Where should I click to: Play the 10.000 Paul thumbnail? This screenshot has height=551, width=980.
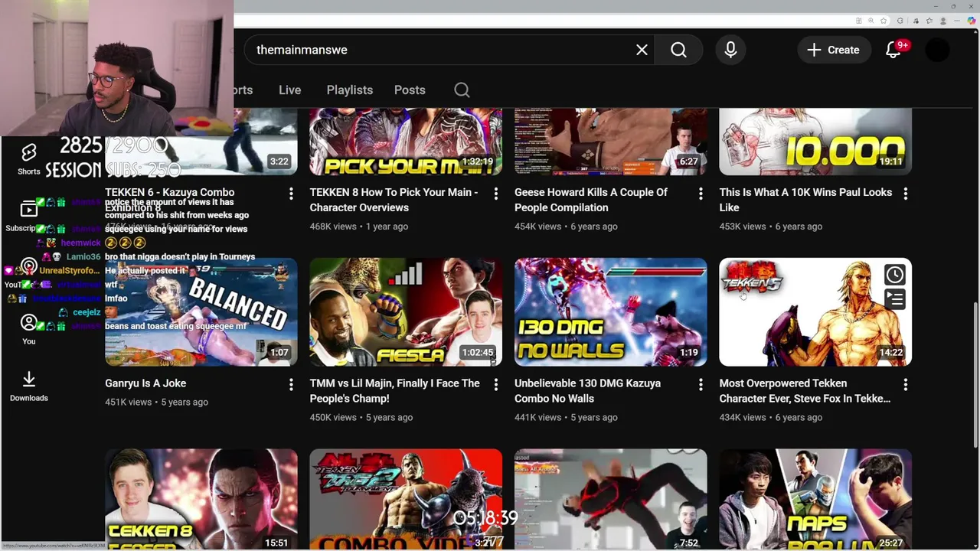tap(815, 142)
